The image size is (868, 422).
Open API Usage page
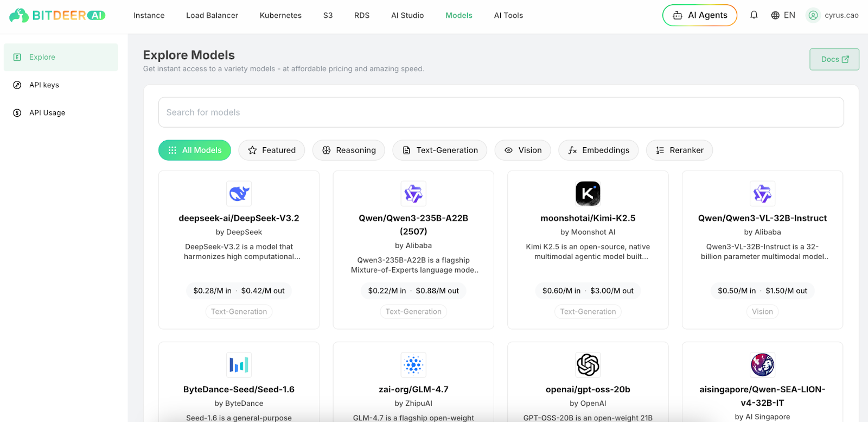61,112
